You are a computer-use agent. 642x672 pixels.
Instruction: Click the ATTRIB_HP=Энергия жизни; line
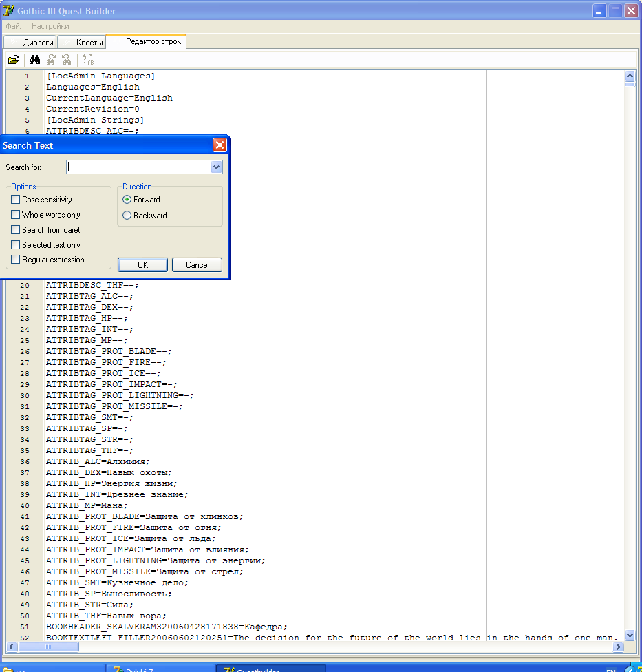pyautogui.click(x=111, y=483)
